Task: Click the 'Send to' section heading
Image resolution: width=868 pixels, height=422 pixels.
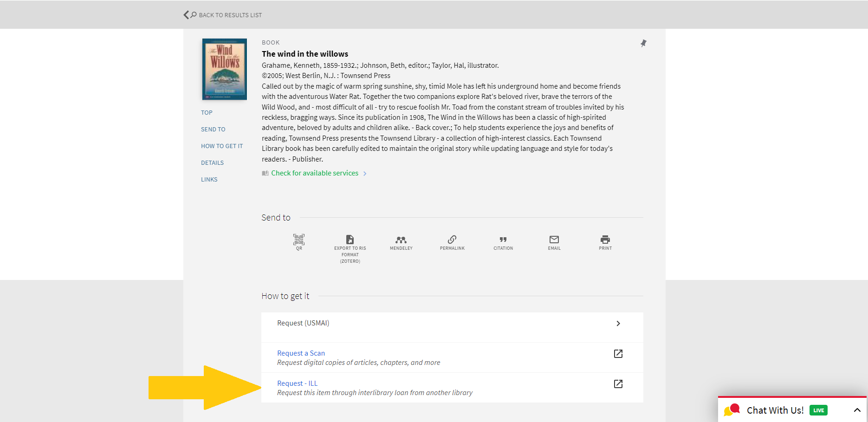Action: click(276, 217)
